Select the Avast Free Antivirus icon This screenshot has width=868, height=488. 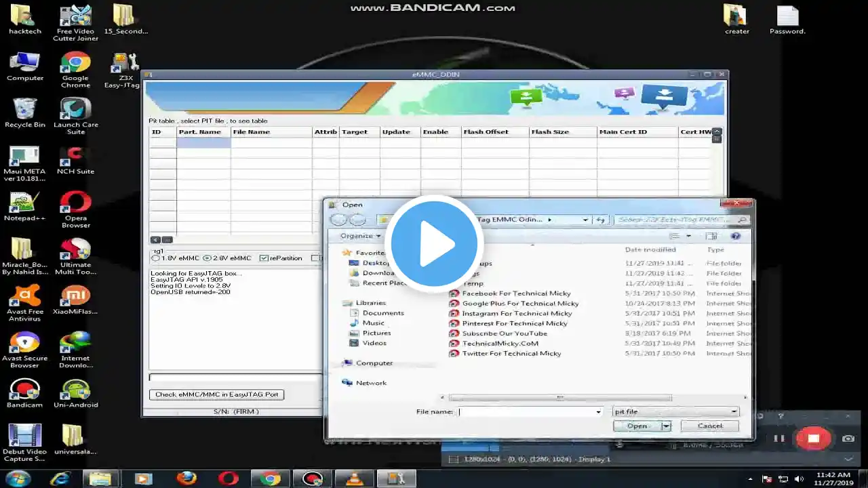tap(25, 304)
